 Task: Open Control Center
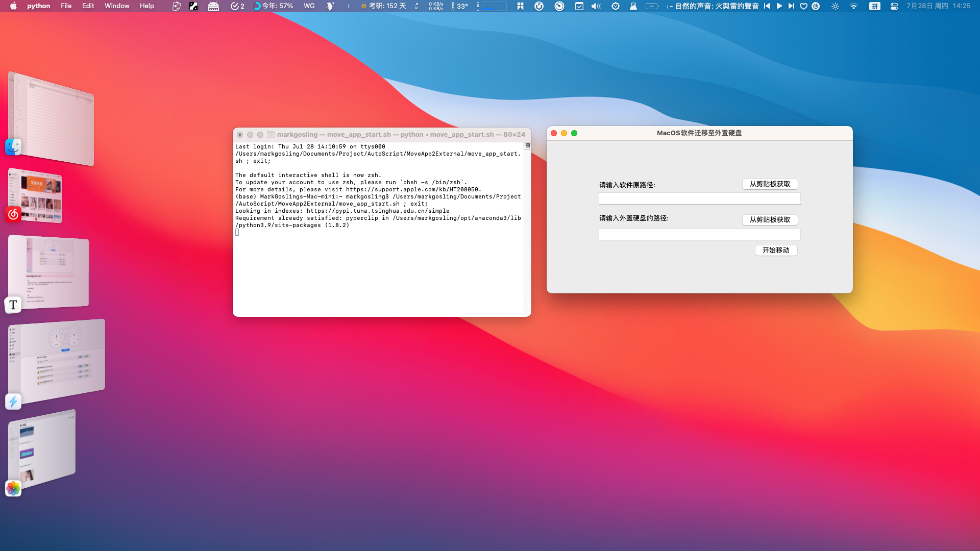894,6
